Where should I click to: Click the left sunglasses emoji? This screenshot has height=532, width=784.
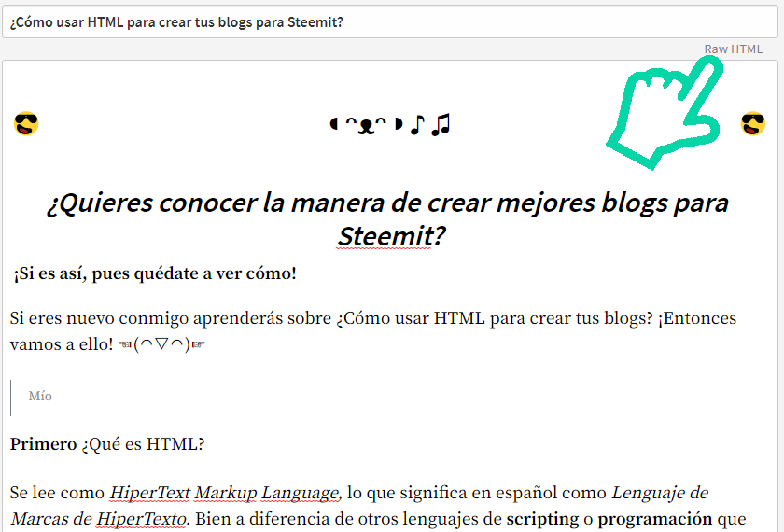pyautogui.click(x=26, y=123)
